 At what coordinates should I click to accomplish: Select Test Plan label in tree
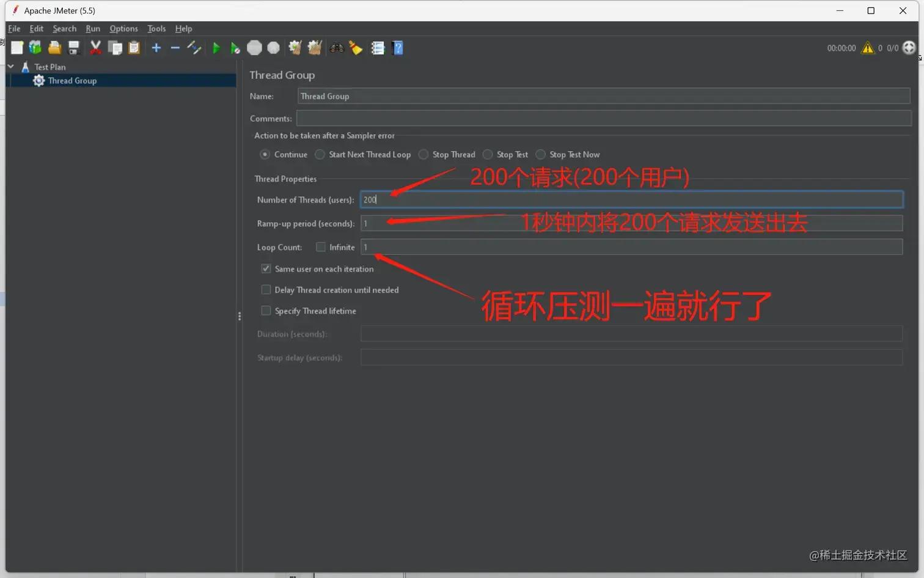pyautogui.click(x=50, y=67)
